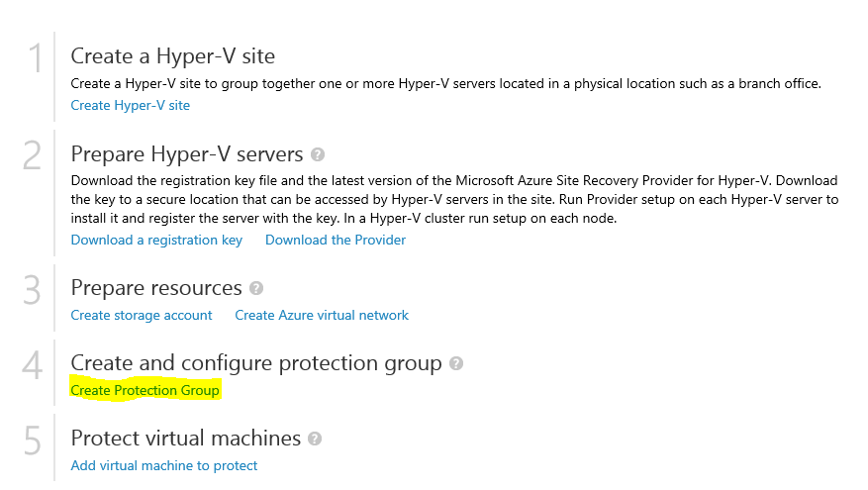Select the Download the Provider link
868x490 pixels.
click(336, 240)
